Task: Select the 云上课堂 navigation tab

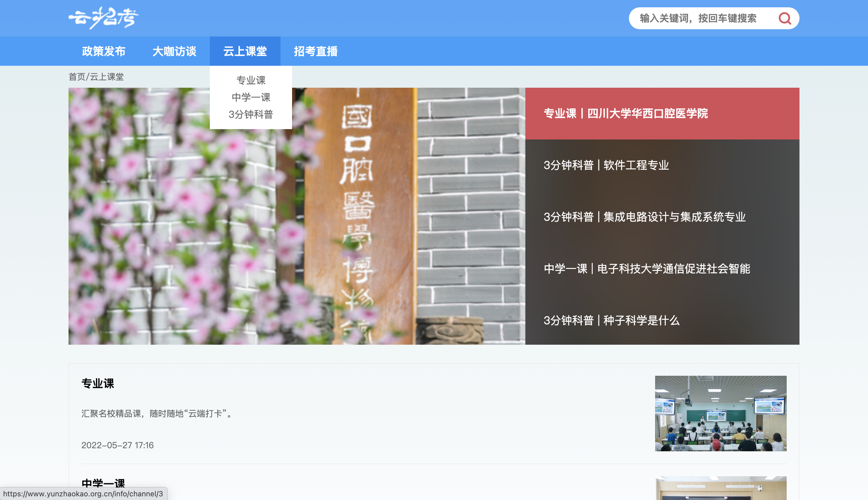Action: pos(245,51)
